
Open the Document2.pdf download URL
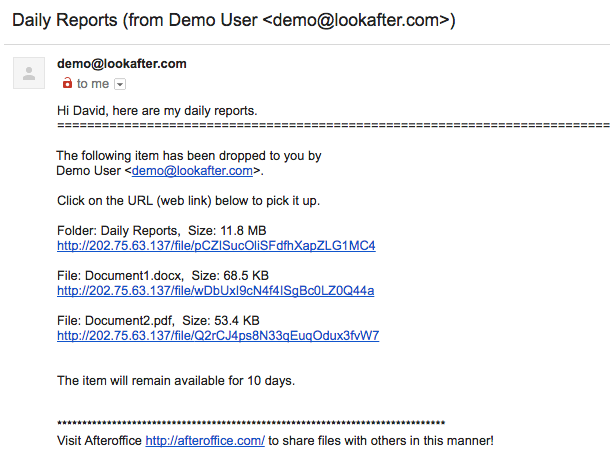tap(218, 335)
